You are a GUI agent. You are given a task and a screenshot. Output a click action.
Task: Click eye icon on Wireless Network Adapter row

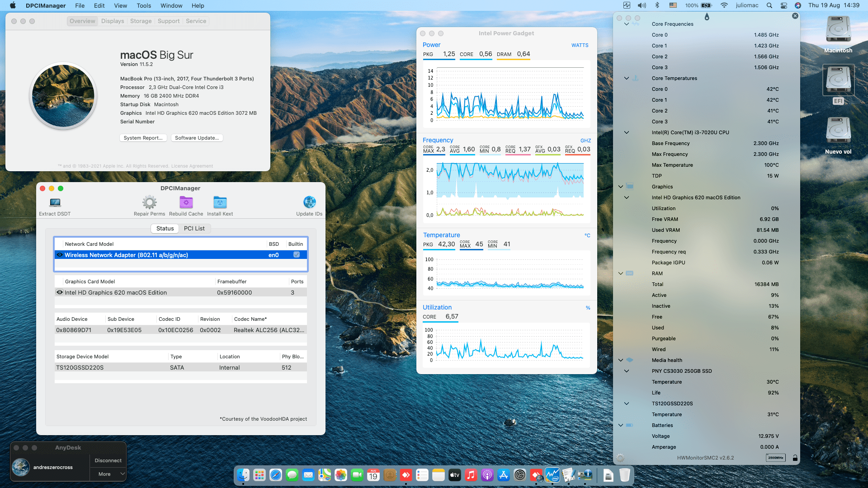(x=60, y=255)
